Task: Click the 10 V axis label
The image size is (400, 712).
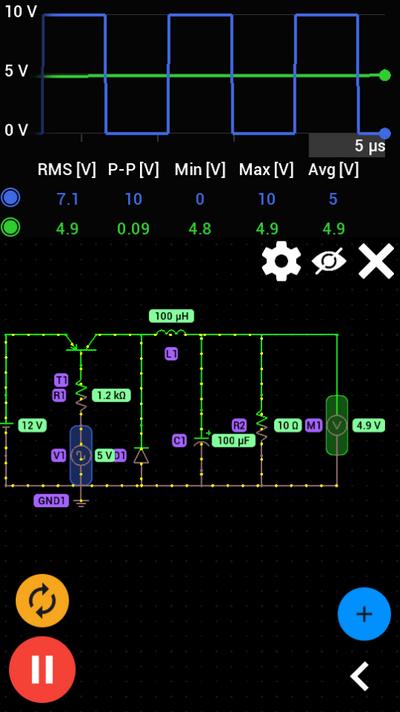Action: tap(20, 12)
